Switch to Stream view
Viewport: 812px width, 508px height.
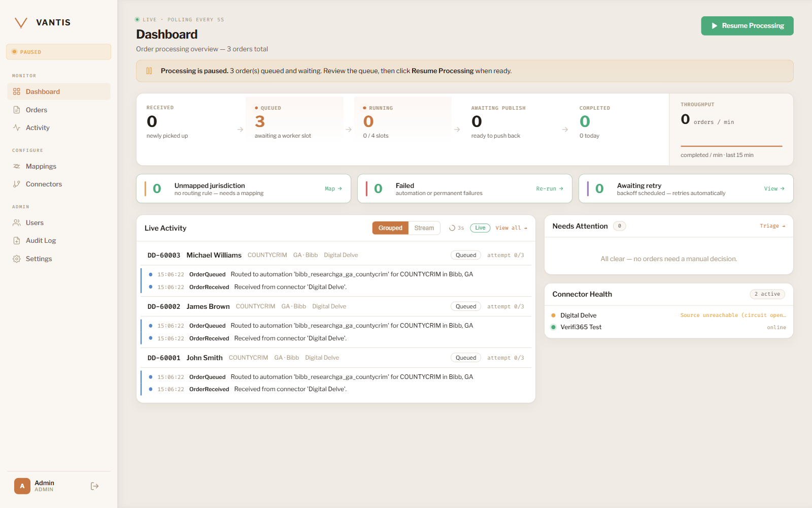(424, 228)
